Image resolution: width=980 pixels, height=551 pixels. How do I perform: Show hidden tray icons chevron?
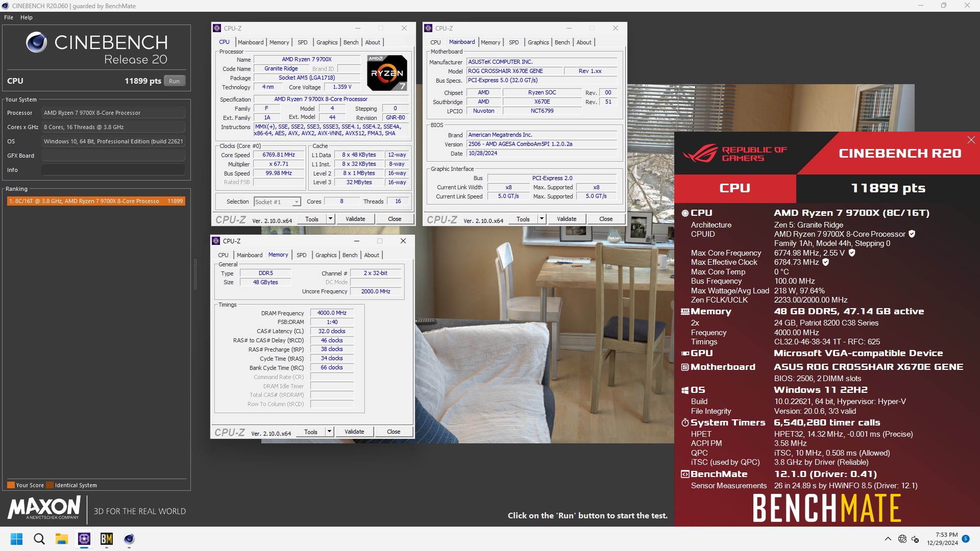pyautogui.click(x=888, y=539)
